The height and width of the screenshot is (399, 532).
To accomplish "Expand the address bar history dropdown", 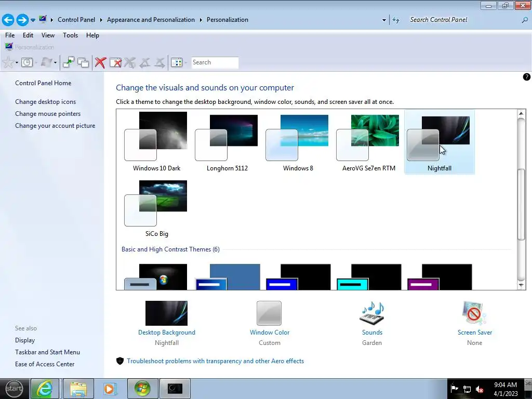I will 384,20.
